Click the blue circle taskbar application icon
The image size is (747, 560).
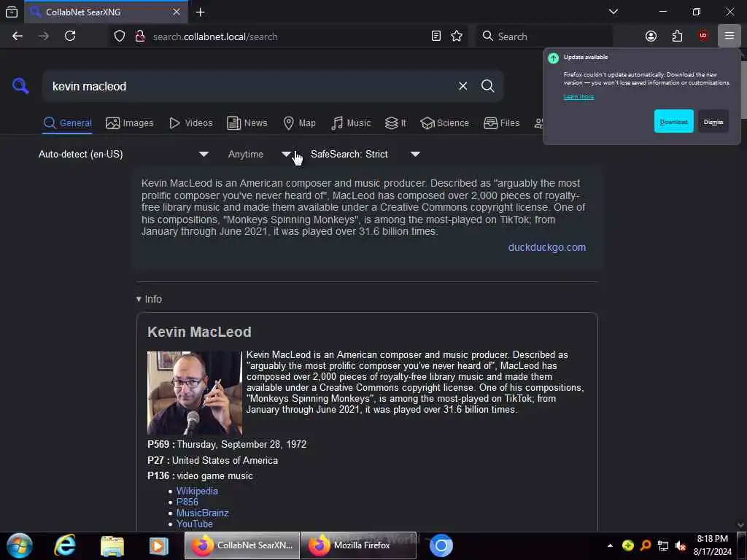click(441, 545)
